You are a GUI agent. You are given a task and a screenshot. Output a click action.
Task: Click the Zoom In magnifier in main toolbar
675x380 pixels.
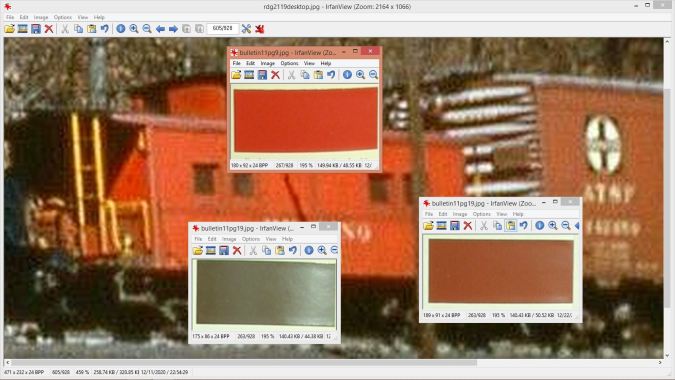[134, 29]
